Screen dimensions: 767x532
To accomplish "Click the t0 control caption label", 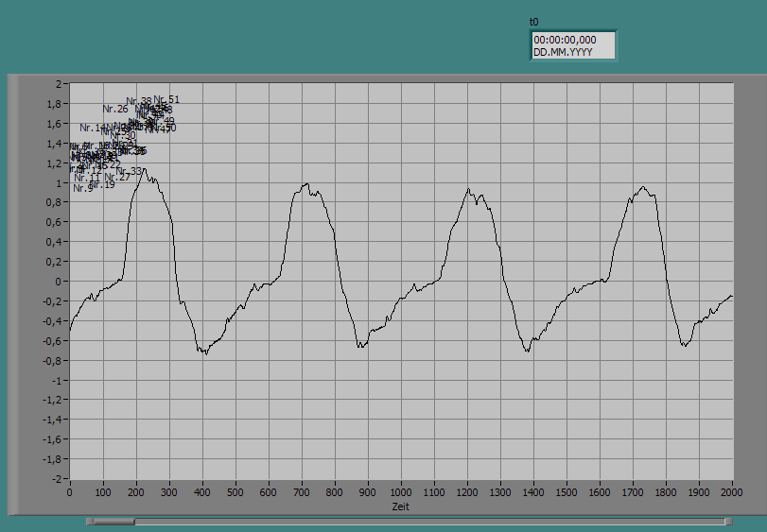I will coord(533,22).
